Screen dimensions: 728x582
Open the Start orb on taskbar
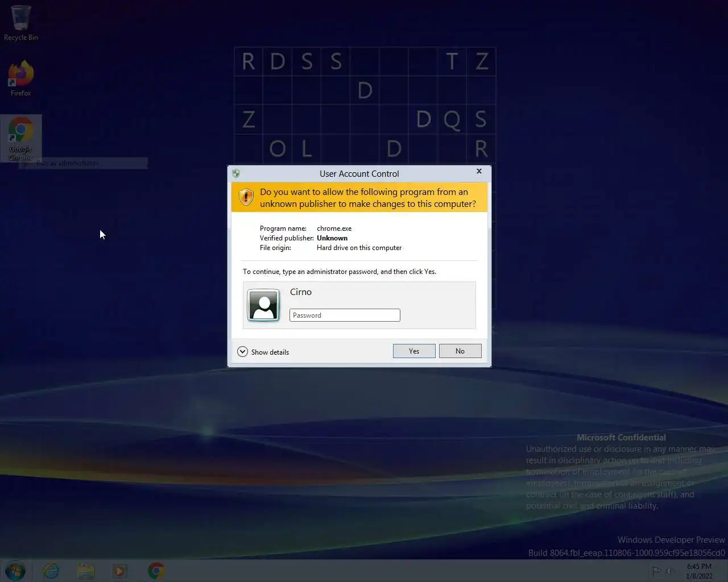(x=15, y=571)
